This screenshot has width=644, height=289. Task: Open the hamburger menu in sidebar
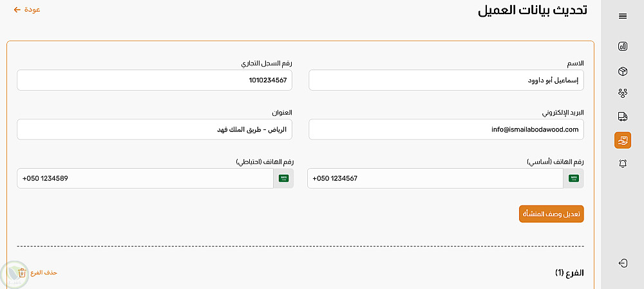[x=623, y=16]
